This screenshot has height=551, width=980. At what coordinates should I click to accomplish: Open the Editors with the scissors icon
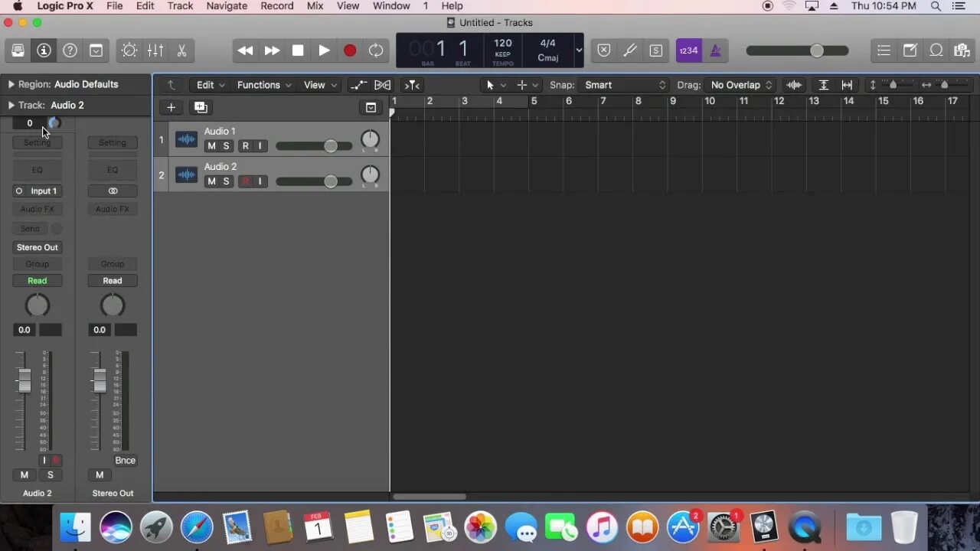[181, 51]
